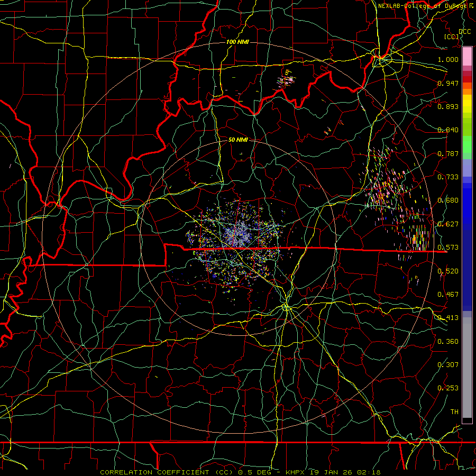Screen dimensions: 476x476
Task: Click the 0.360 scale value
Action: pyautogui.click(x=448, y=342)
